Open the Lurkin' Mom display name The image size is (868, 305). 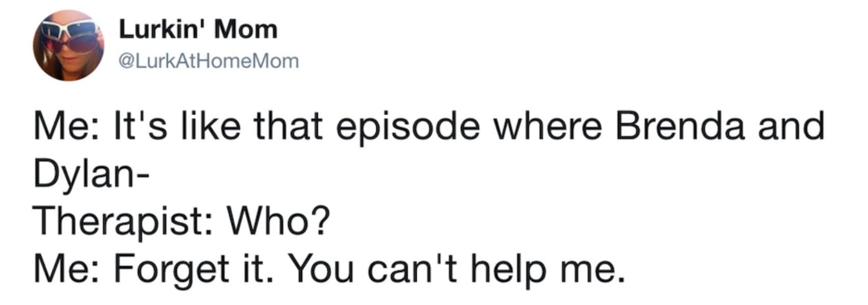point(198,30)
